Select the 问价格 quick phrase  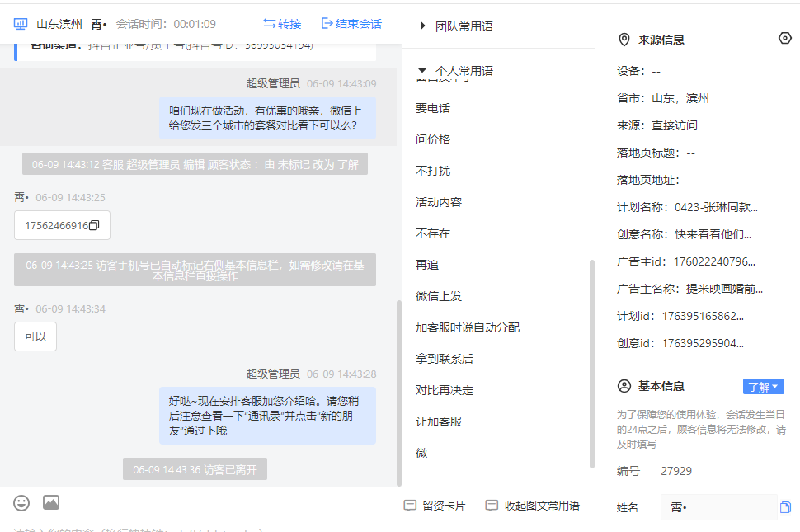coord(433,139)
